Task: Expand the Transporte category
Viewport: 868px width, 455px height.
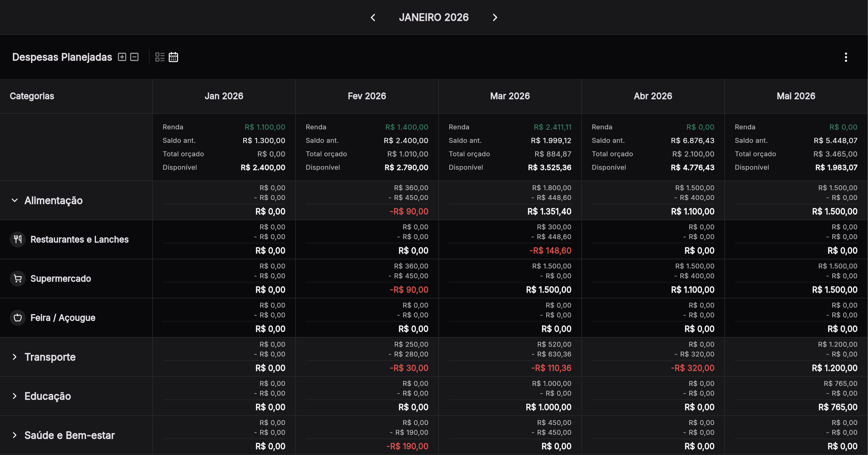Action: 14,357
